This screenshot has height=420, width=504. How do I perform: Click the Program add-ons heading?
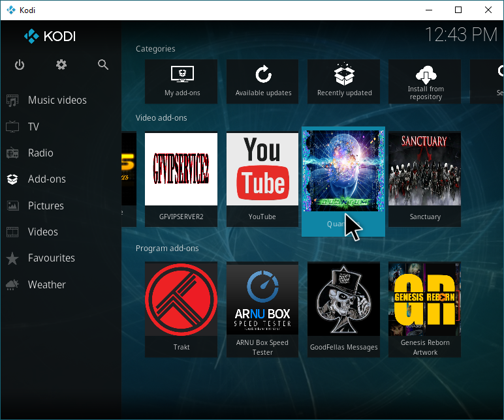tap(167, 248)
